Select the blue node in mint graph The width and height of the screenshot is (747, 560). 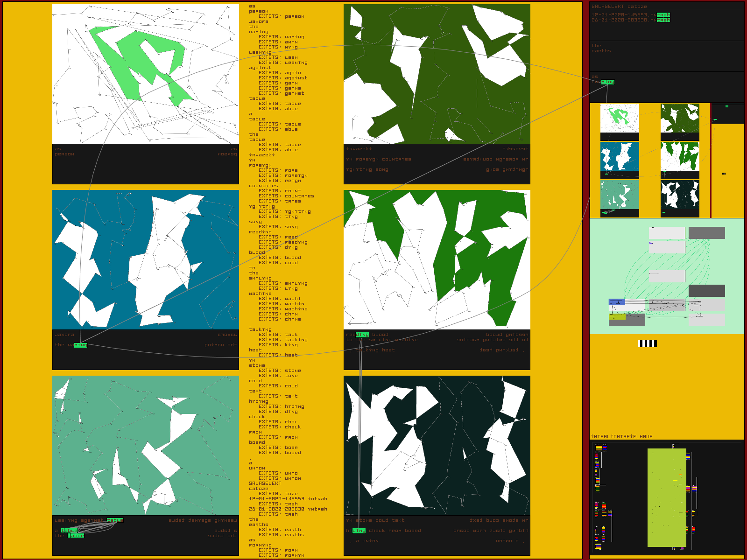pos(617,302)
